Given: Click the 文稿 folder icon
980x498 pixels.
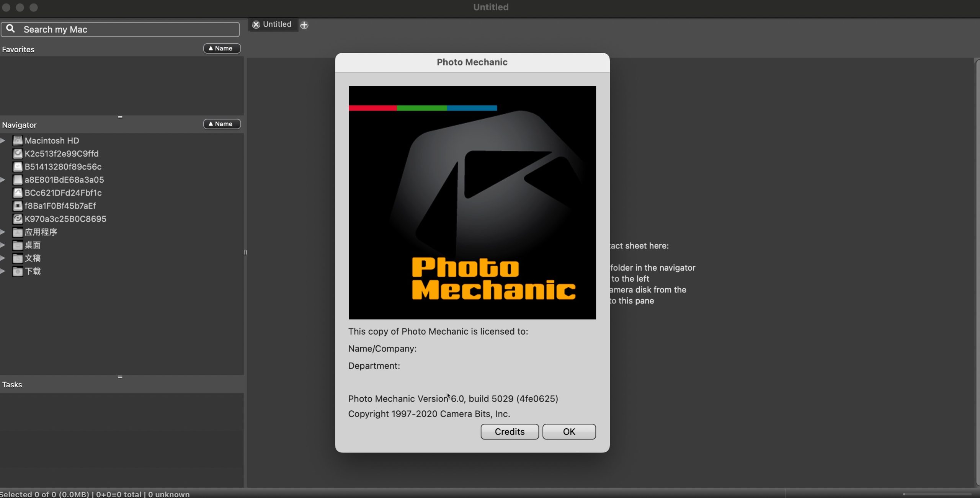Looking at the screenshot, I should pos(18,258).
